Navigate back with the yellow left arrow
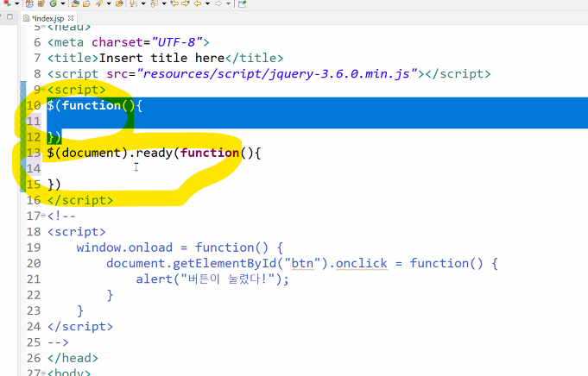 [x=198, y=3]
